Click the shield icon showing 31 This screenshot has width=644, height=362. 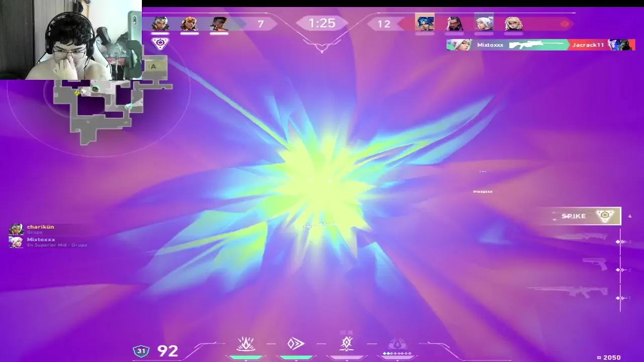click(141, 350)
